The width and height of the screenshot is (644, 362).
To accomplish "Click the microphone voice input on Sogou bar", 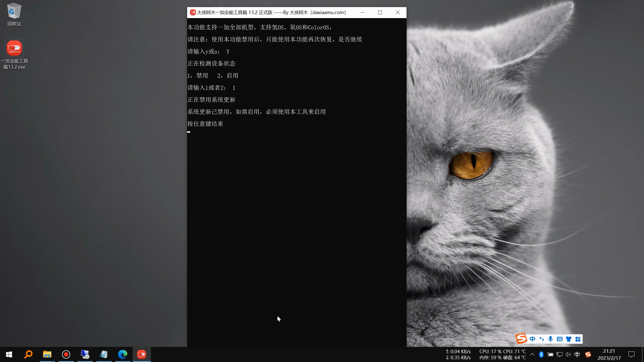I will tap(551, 339).
